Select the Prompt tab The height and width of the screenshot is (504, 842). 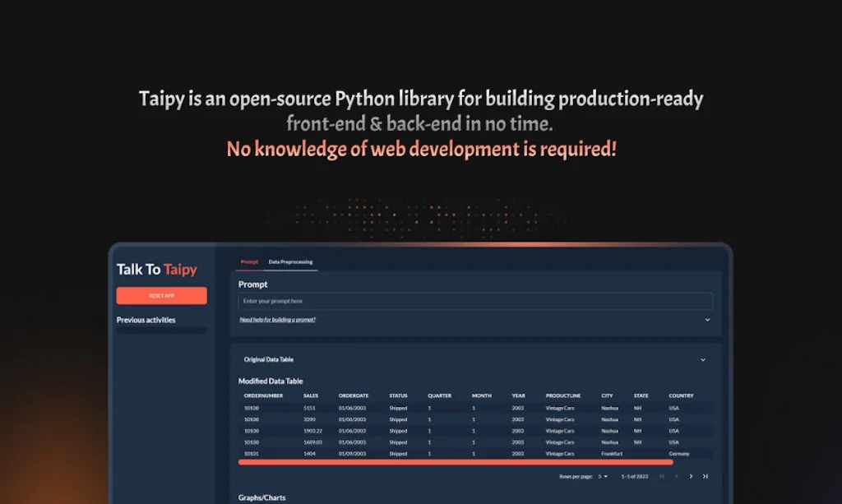tap(249, 261)
